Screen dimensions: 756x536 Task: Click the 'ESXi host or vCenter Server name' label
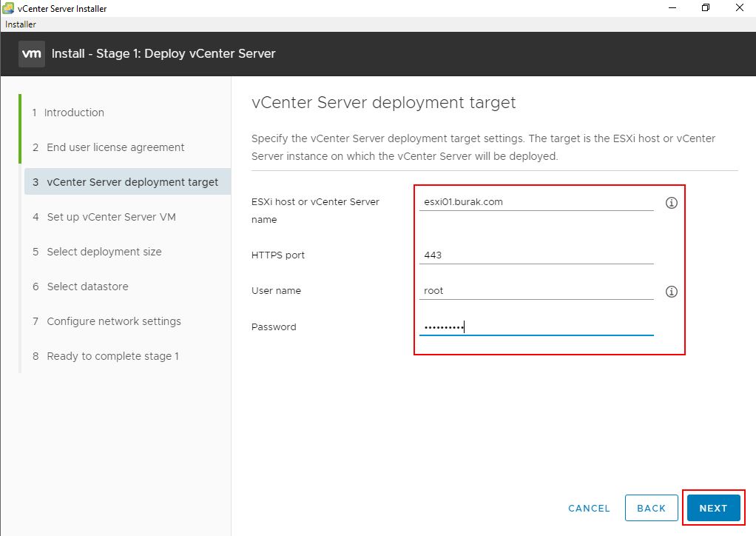315,210
